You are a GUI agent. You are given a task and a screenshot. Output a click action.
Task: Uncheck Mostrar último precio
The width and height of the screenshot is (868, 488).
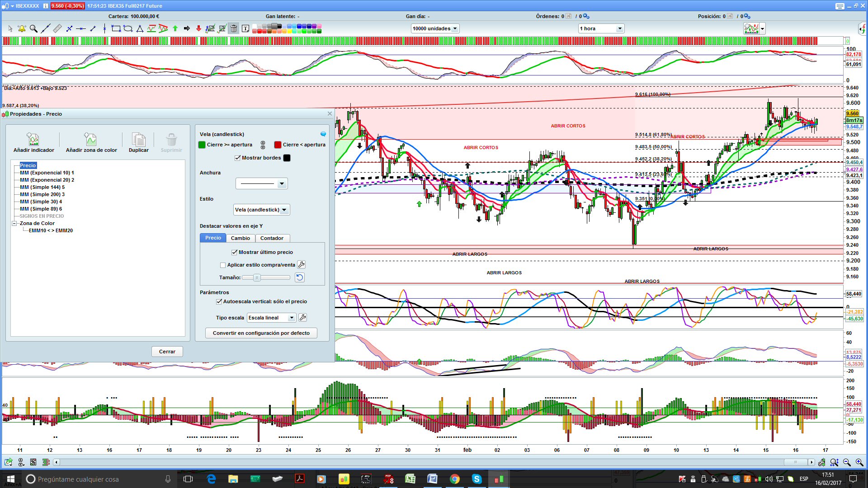tap(235, 252)
